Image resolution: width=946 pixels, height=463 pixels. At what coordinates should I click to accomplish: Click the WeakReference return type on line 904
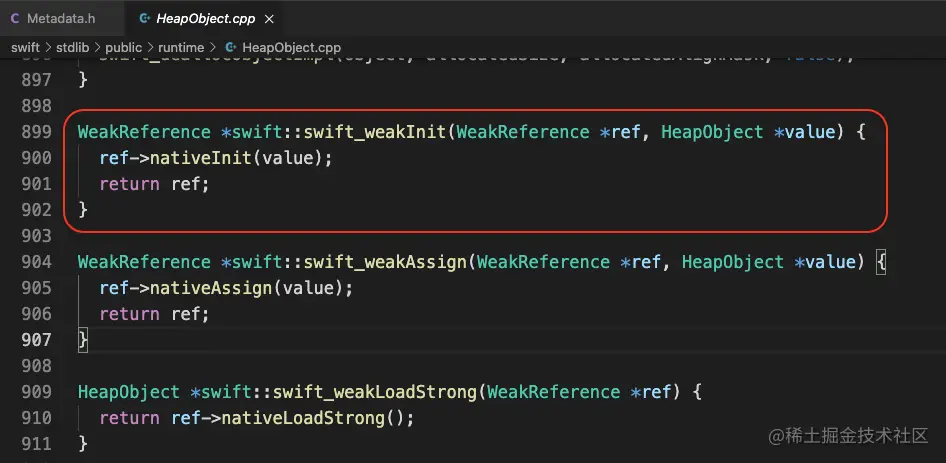pos(144,262)
